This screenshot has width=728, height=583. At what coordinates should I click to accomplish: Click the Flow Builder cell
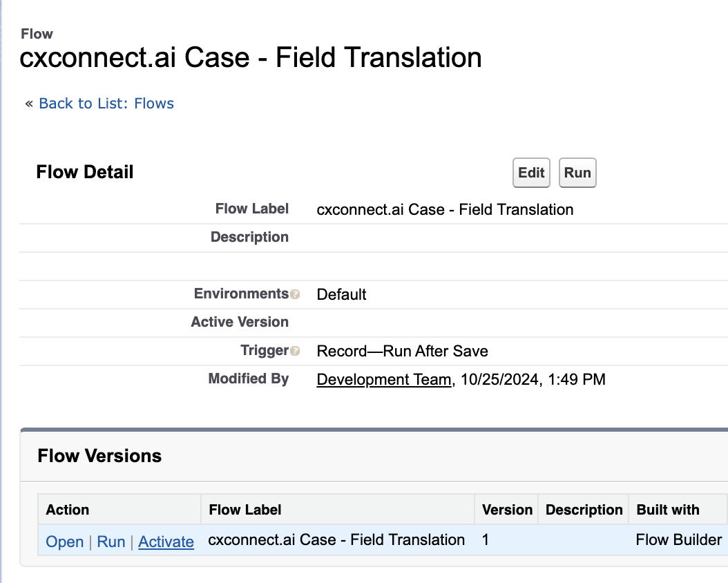point(678,540)
